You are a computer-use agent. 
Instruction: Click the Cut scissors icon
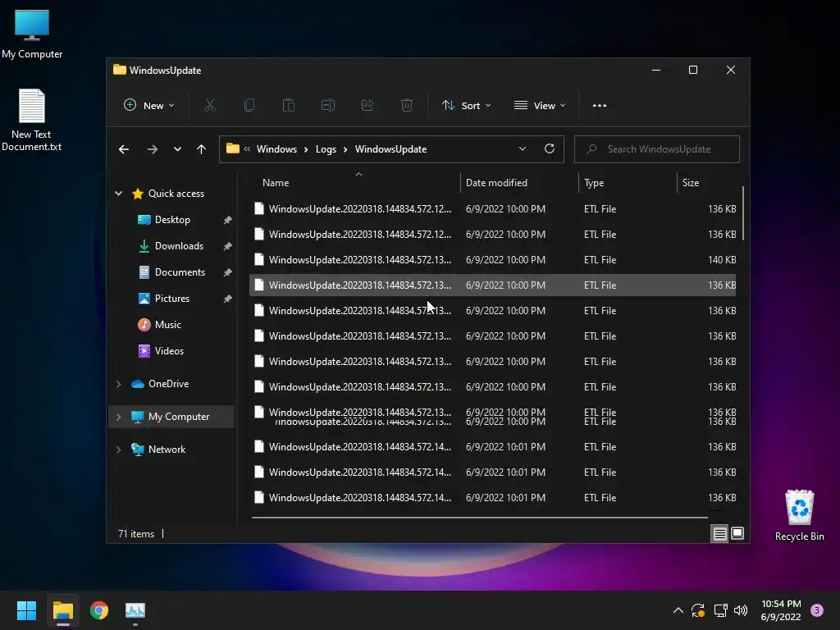pos(210,106)
